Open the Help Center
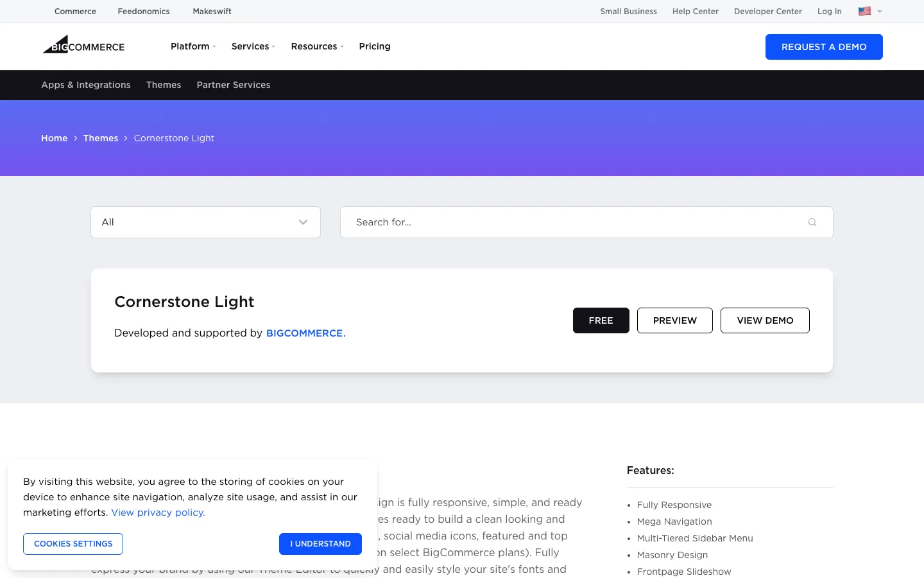The image size is (924, 578). 696,12
